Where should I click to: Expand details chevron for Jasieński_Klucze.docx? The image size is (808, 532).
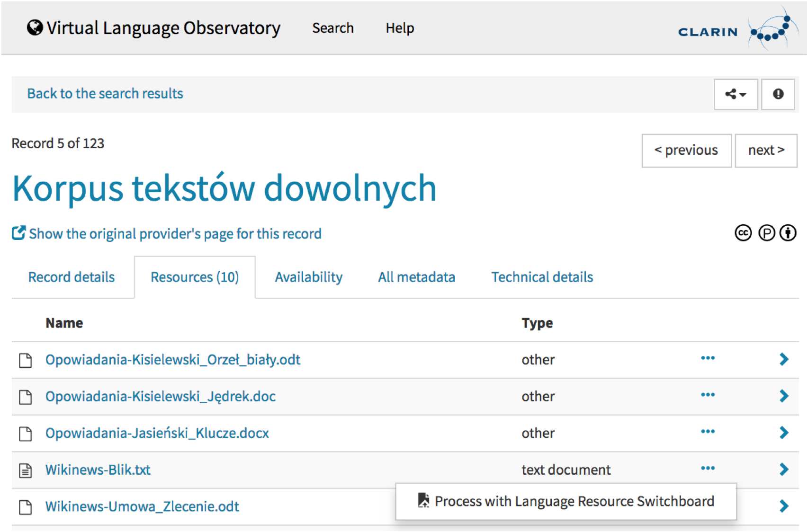click(x=784, y=433)
